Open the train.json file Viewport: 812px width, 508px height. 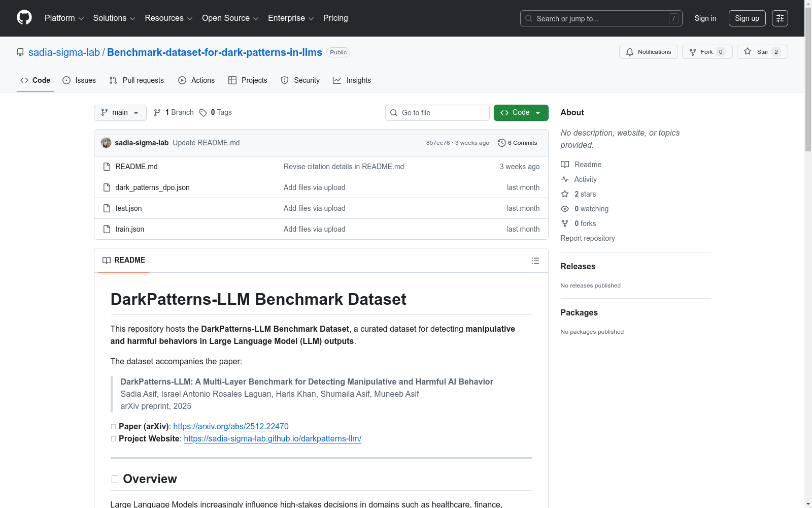coord(130,229)
